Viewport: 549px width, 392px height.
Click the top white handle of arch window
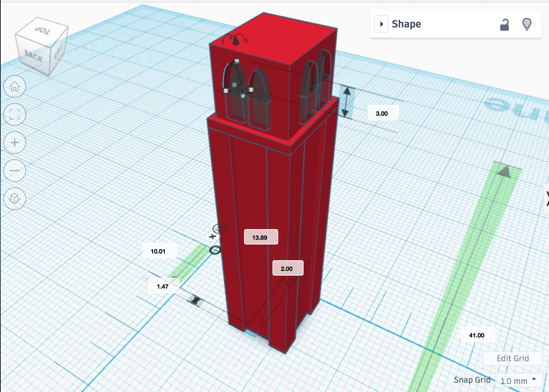237,61
